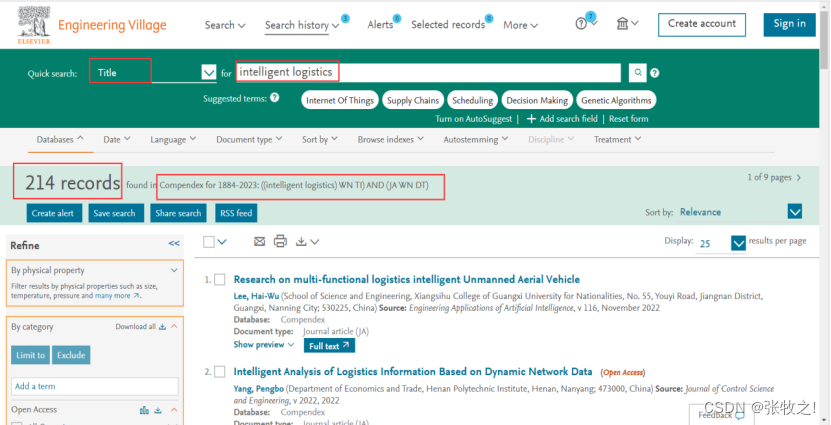Expand the download options arrow
This screenshot has height=425, width=831.
[314, 242]
